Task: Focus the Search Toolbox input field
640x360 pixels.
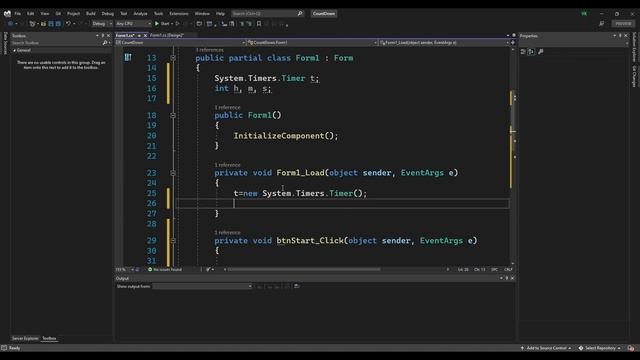Action: [x=57, y=43]
